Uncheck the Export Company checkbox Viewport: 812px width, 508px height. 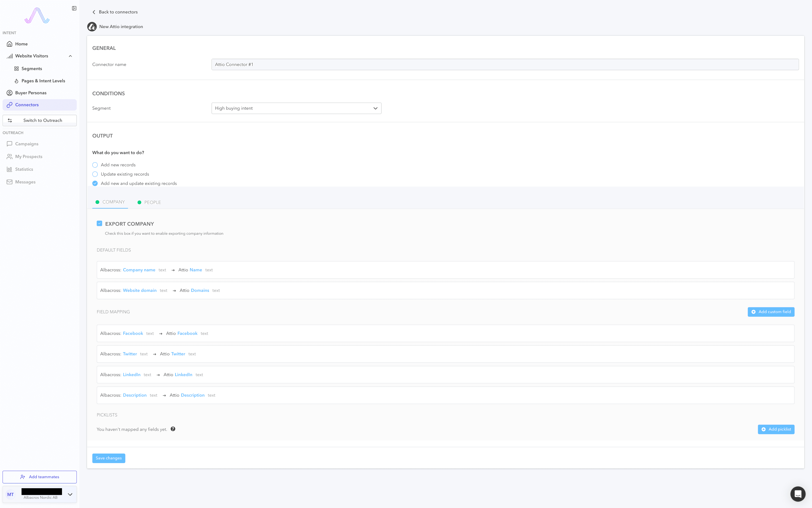pyautogui.click(x=99, y=223)
